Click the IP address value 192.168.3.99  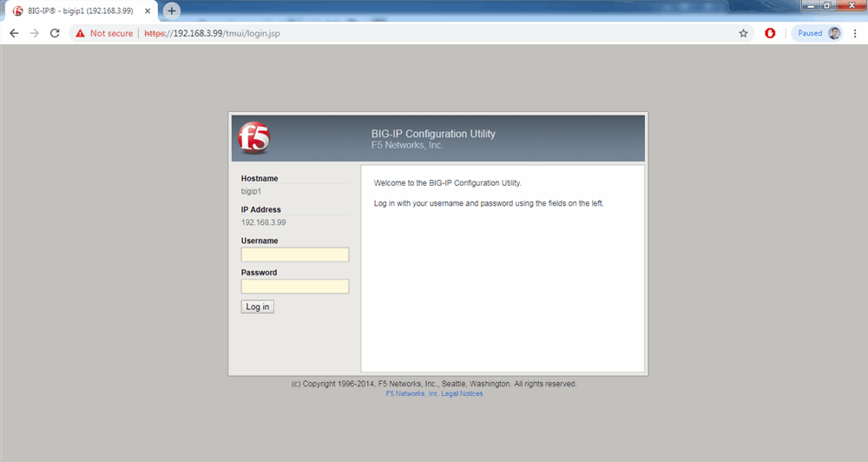pos(264,222)
